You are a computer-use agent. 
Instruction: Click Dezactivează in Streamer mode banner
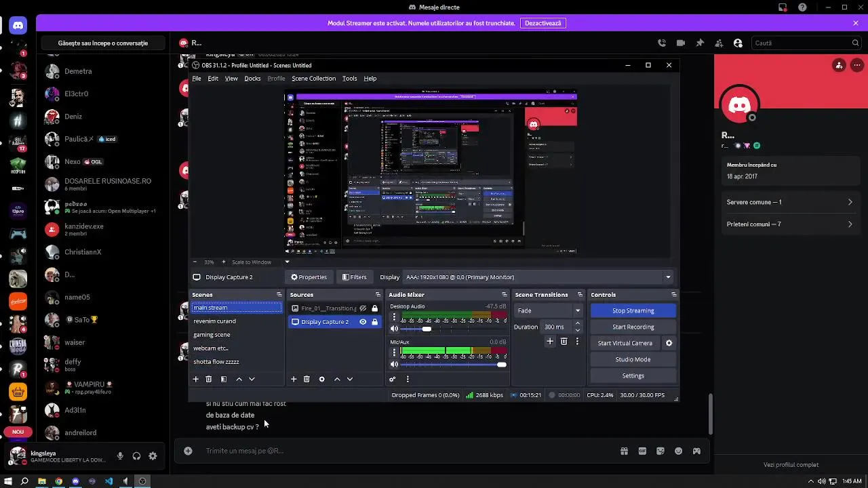pos(543,23)
